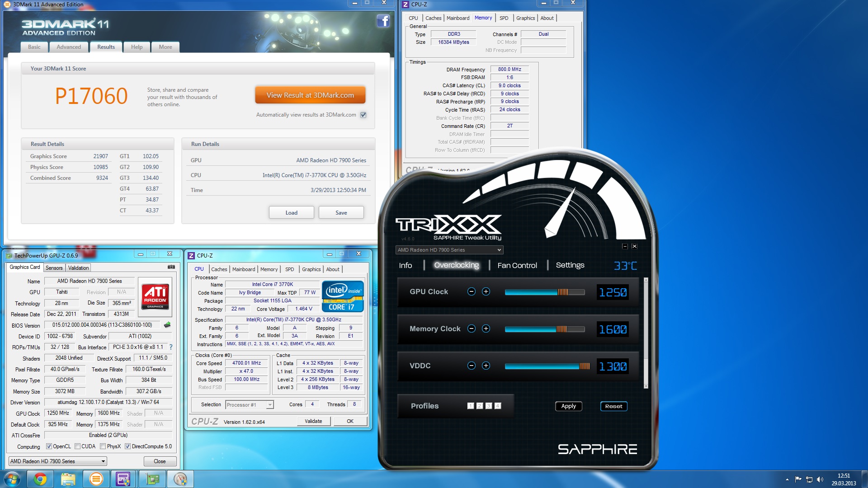Image resolution: width=868 pixels, height=488 pixels.
Task: Select TRIXX profile slot 3
Action: click(x=489, y=406)
